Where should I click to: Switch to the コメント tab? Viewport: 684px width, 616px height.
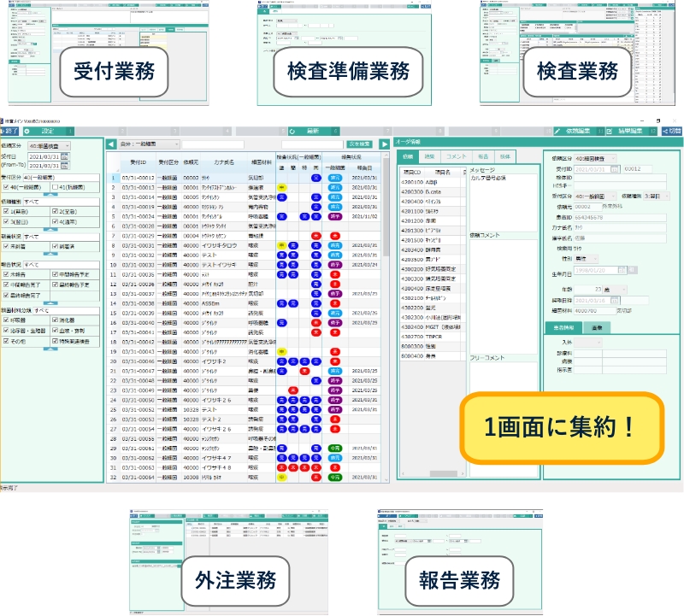456,158
